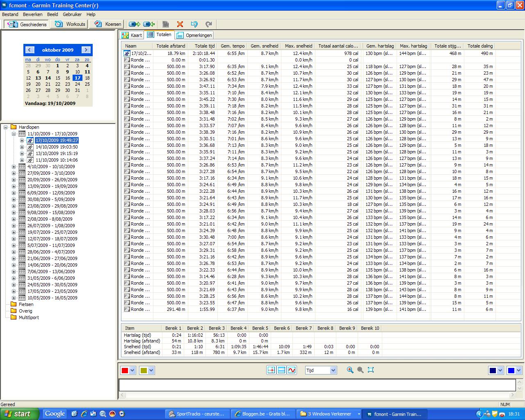Select the summary row showing 18.79 km

[x=308, y=53]
